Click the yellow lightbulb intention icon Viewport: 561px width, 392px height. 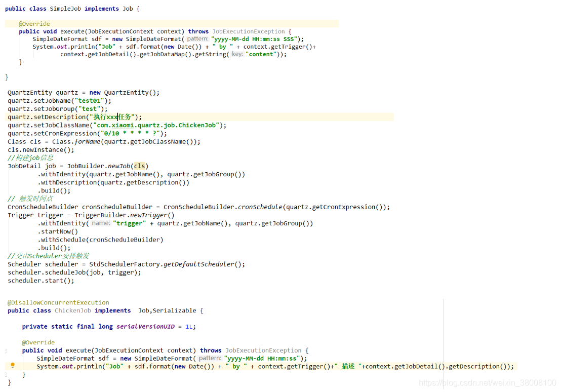[13, 365]
